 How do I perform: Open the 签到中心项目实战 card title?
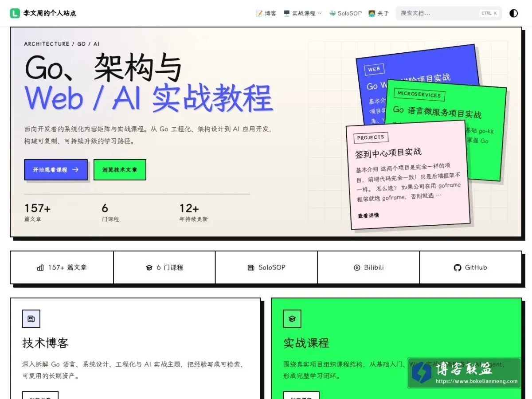click(388, 153)
